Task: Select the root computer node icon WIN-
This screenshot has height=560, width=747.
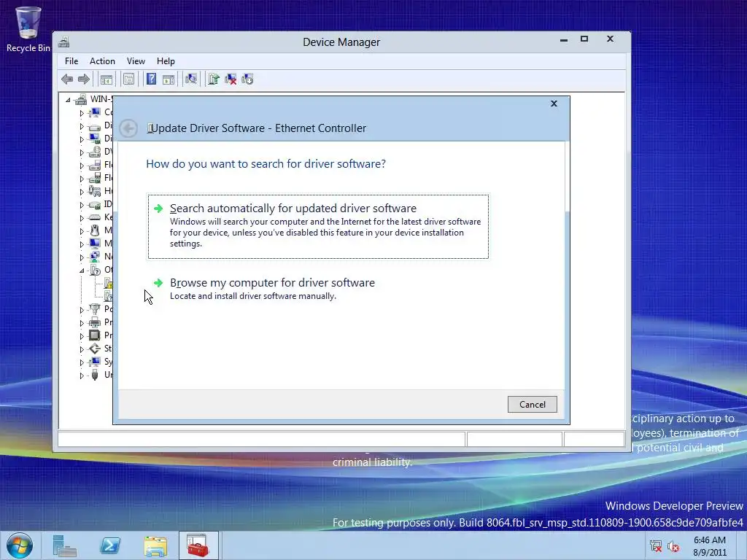Action: [x=81, y=99]
